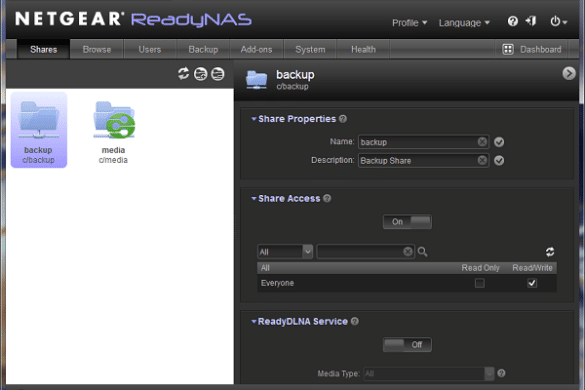Open help for Share Properties

pyautogui.click(x=343, y=119)
